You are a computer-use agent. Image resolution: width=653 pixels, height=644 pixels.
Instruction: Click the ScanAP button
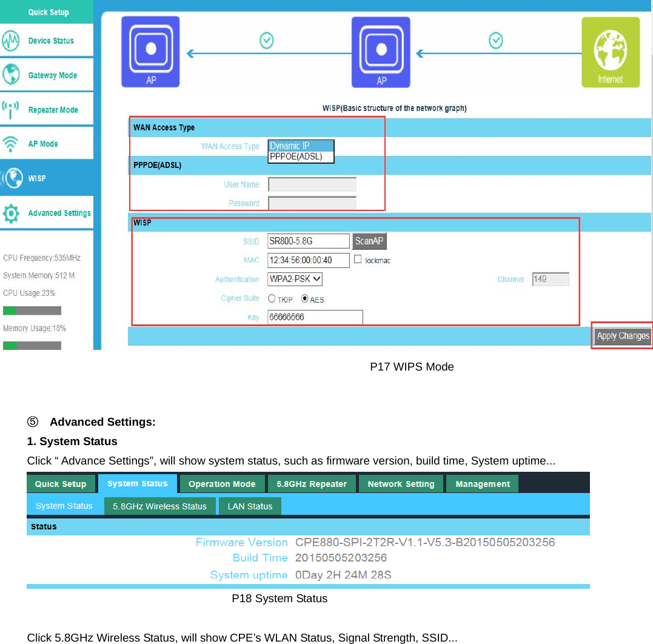pyautogui.click(x=369, y=241)
